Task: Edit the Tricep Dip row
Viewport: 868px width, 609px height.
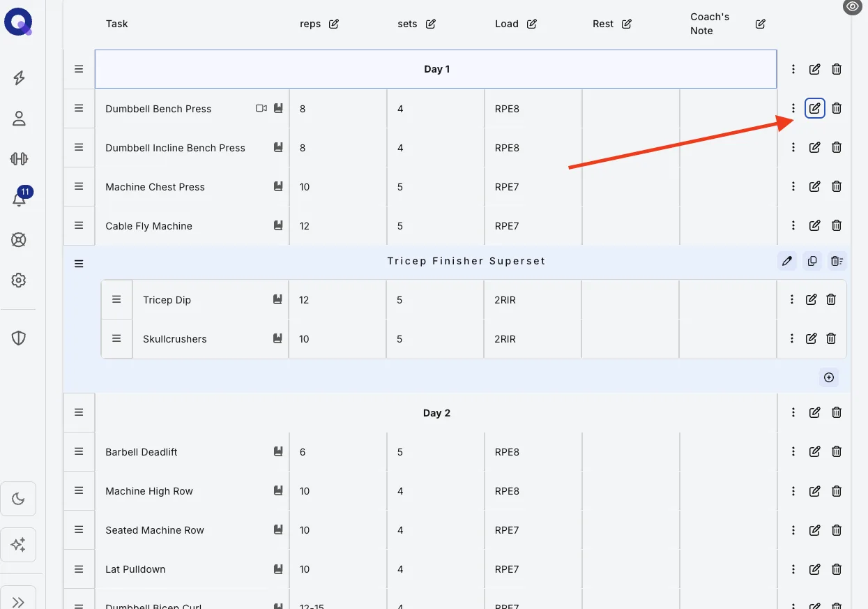Action: coord(811,299)
